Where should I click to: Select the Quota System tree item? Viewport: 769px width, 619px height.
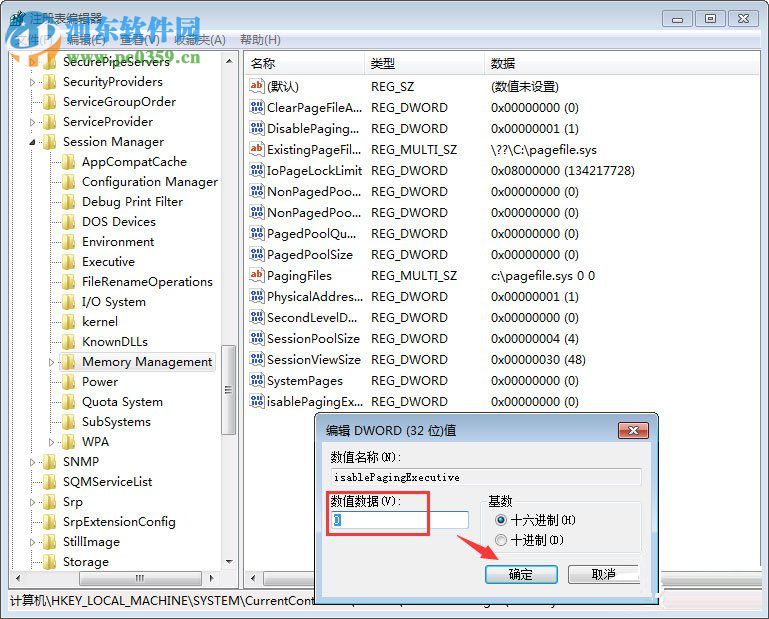click(x=122, y=402)
